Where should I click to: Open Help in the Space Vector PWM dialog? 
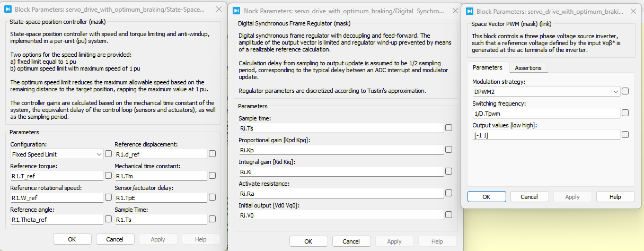tap(615, 197)
